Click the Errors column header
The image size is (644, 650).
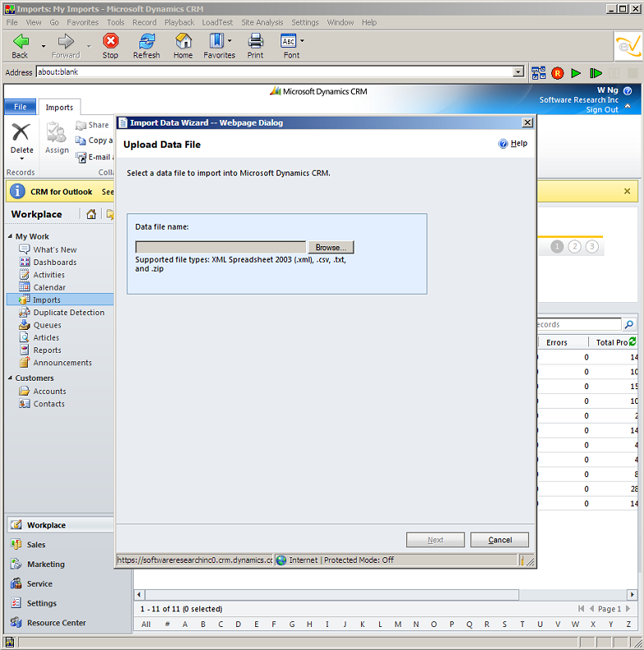tap(556, 342)
